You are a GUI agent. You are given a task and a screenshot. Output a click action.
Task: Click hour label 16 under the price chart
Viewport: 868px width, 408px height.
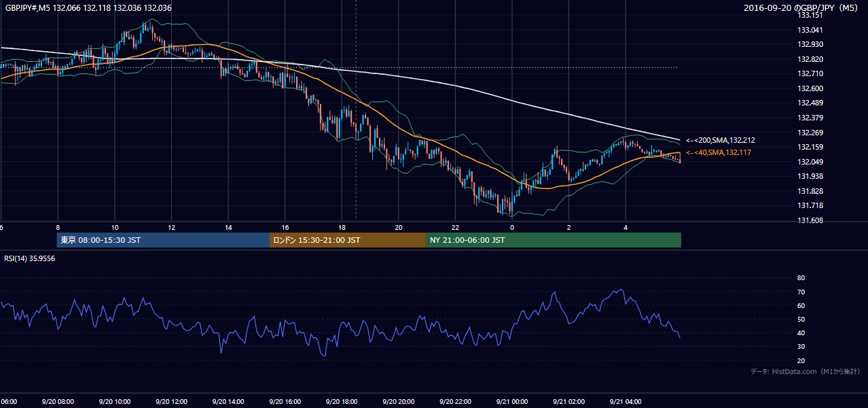click(285, 228)
